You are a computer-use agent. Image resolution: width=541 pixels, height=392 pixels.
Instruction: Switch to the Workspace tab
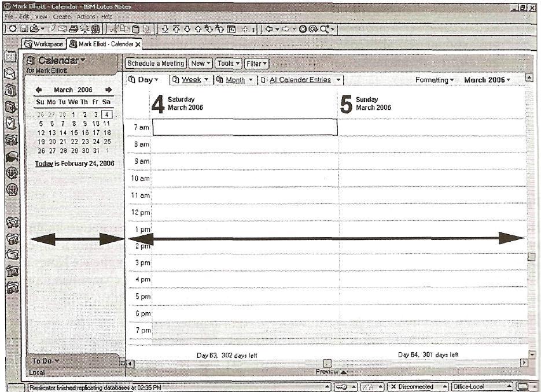pos(44,44)
